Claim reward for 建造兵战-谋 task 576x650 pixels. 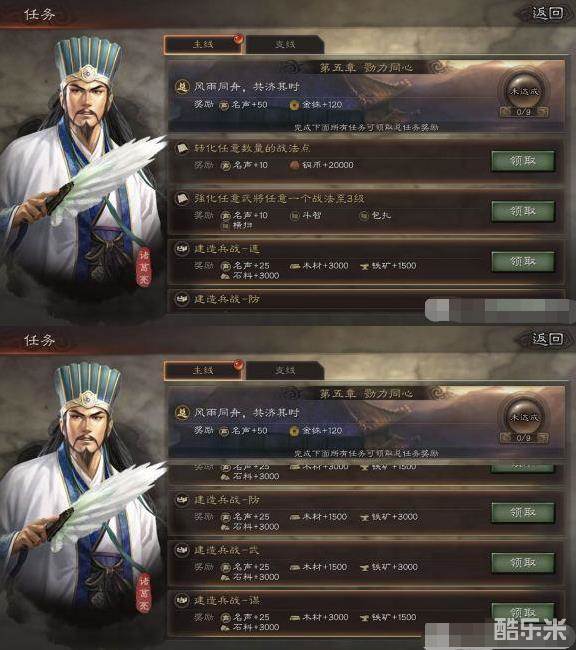click(523, 612)
